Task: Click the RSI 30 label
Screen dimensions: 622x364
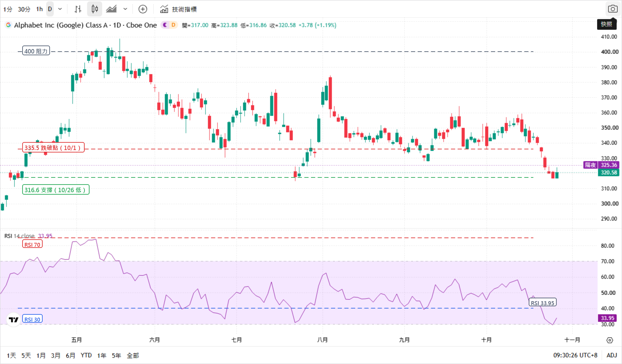Action: pos(32,319)
